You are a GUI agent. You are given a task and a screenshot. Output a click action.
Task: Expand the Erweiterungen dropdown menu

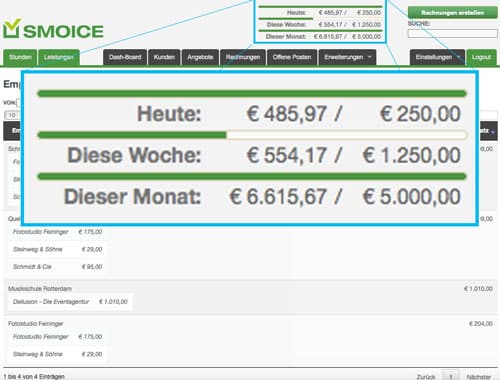coord(347,57)
